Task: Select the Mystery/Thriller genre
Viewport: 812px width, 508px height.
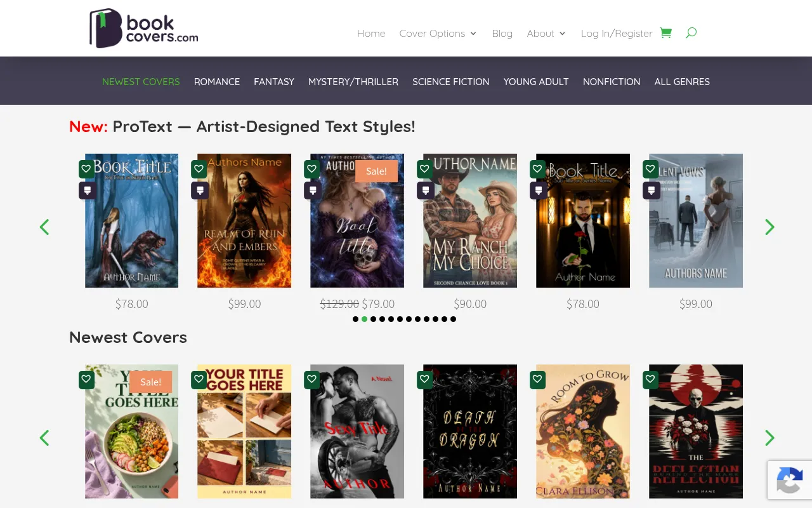Action: pyautogui.click(x=353, y=82)
